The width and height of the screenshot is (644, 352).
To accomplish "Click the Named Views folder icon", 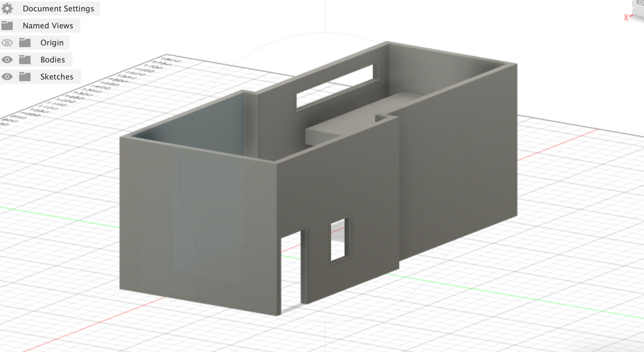I will (x=7, y=26).
